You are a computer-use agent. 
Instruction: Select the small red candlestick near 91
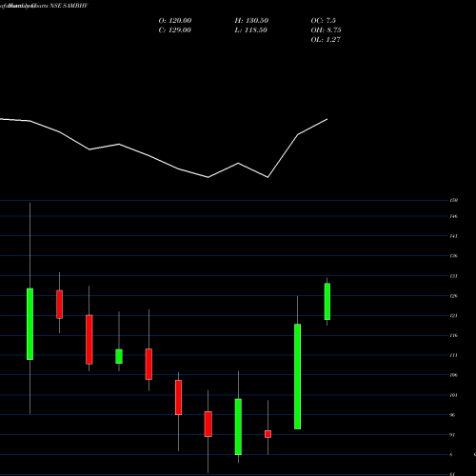(x=268, y=434)
